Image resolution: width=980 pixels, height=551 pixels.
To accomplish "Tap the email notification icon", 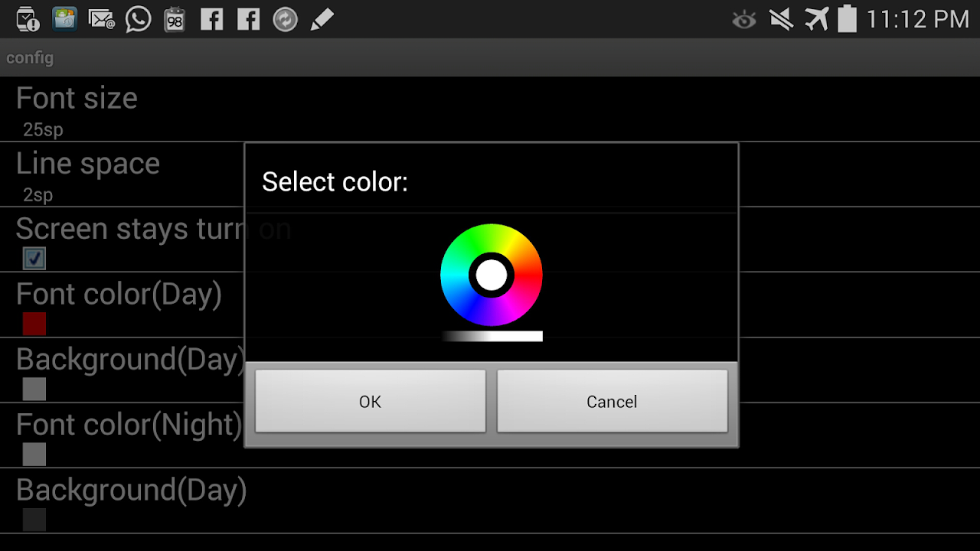I will pos(102,19).
